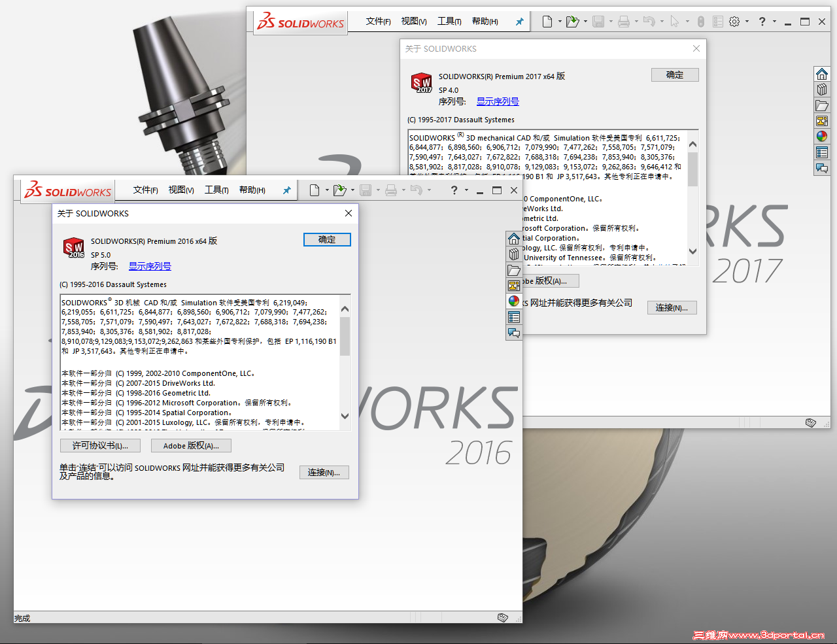Open Appearances color ball tab in 2017 task pane
Screen dimensions: 837x644
click(822, 137)
